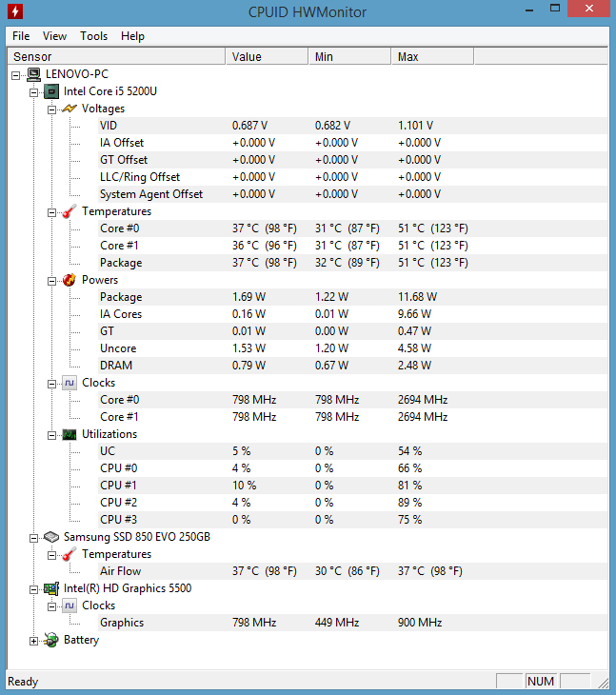Collapse the Samsung SSD 850 EVO node
Viewport: 616px width, 695px height.
point(33,539)
